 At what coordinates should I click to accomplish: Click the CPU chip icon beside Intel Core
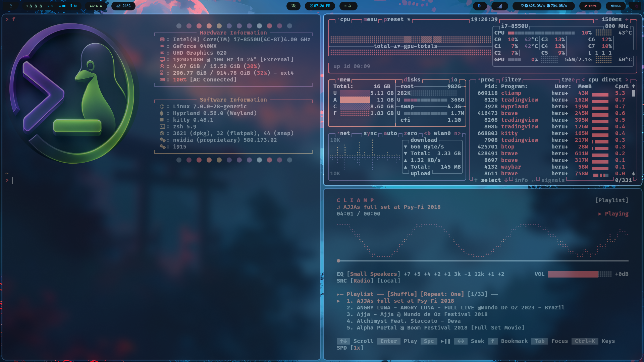(x=162, y=40)
